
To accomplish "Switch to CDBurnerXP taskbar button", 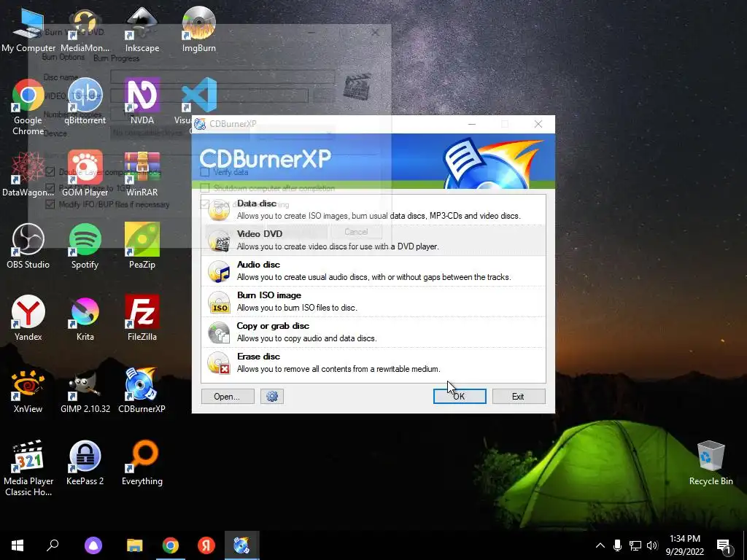I will tap(242, 545).
